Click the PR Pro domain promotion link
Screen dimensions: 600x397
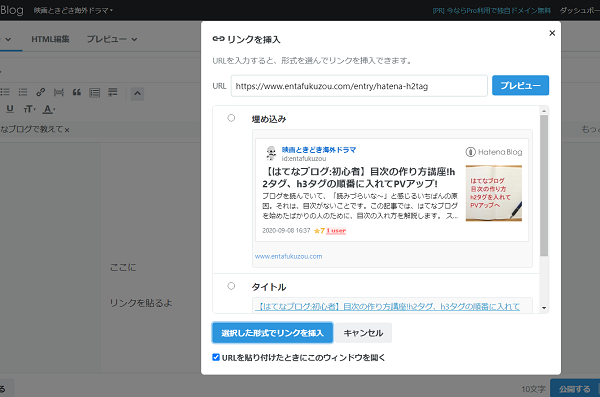(x=491, y=11)
